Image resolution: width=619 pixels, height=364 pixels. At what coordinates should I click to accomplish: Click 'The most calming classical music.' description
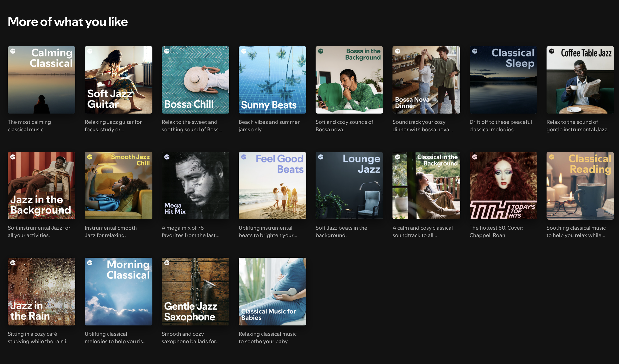[x=29, y=126]
